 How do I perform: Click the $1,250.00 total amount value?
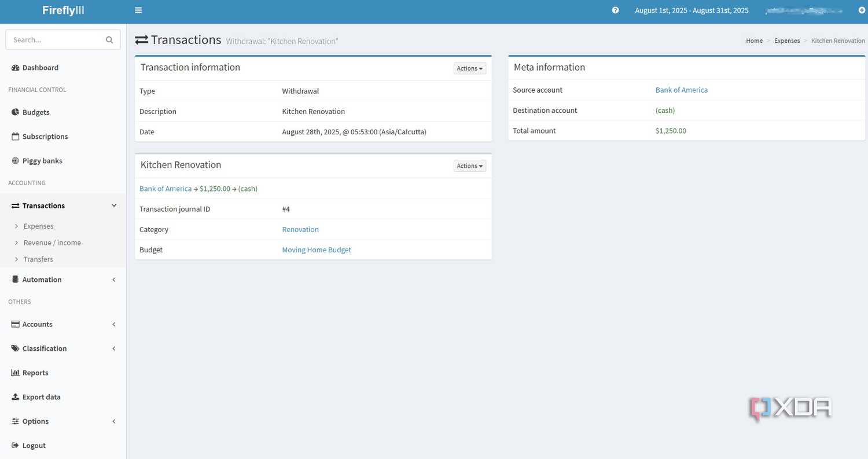(x=671, y=131)
